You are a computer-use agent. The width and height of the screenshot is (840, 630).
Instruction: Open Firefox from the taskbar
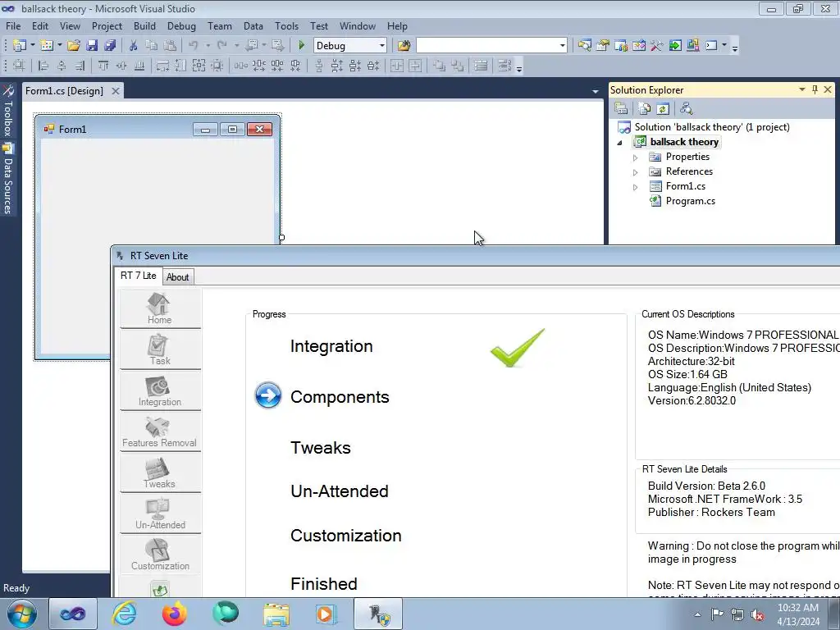pyautogui.click(x=175, y=614)
